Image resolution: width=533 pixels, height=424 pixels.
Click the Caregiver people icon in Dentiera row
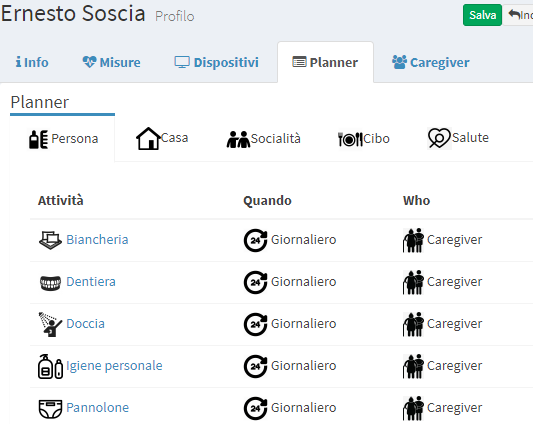click(x=413, y=282)
